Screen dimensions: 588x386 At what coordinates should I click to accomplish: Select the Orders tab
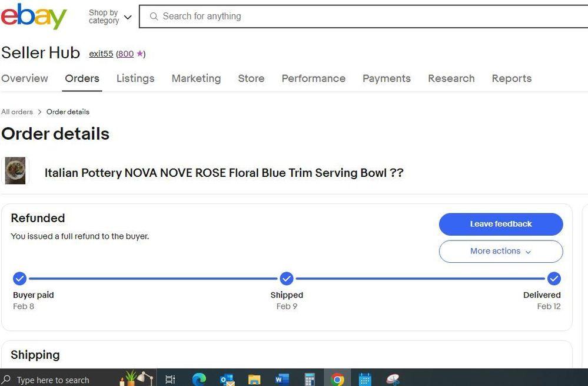[82, 78]
